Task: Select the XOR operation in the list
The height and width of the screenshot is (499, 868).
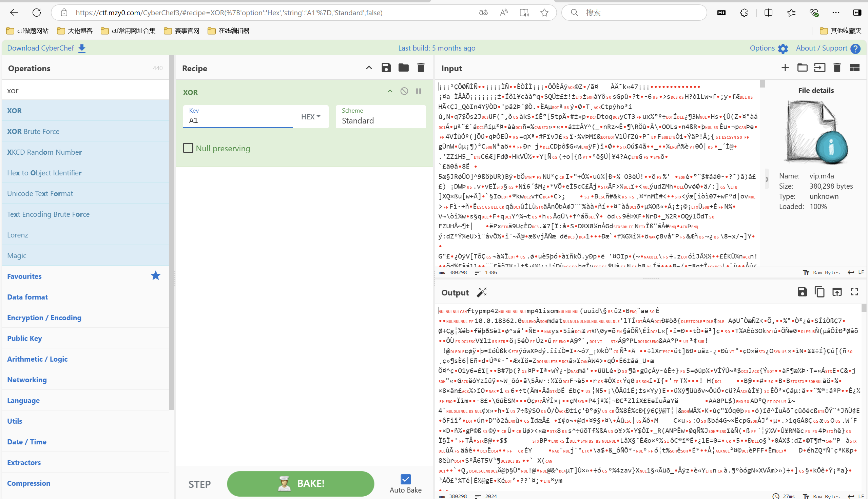Action: tap(86, 111)
